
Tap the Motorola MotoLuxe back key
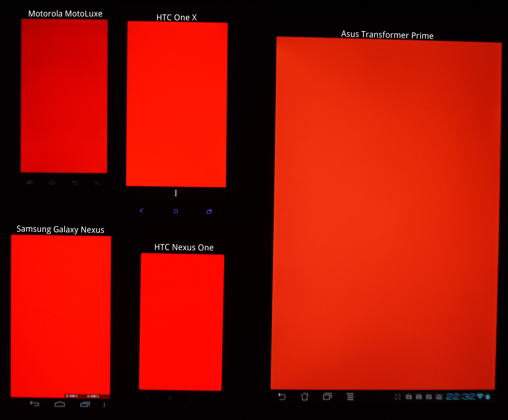tap(75, 183)
